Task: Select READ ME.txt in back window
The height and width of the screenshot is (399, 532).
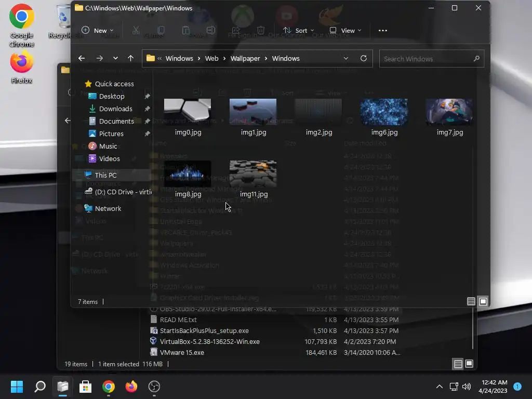Action: coord(178,320)
